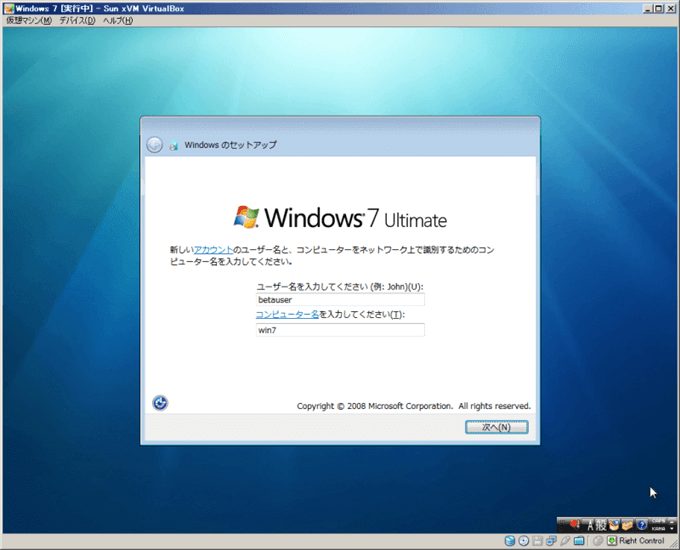Click the keyboard capture arrow icon beside Right Control
This screenshot has height=550, width=680.
tap(611, 541)
